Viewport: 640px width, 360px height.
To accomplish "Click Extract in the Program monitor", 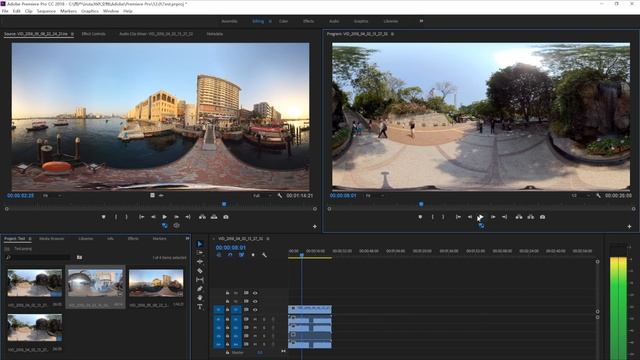I will [531, 217].
